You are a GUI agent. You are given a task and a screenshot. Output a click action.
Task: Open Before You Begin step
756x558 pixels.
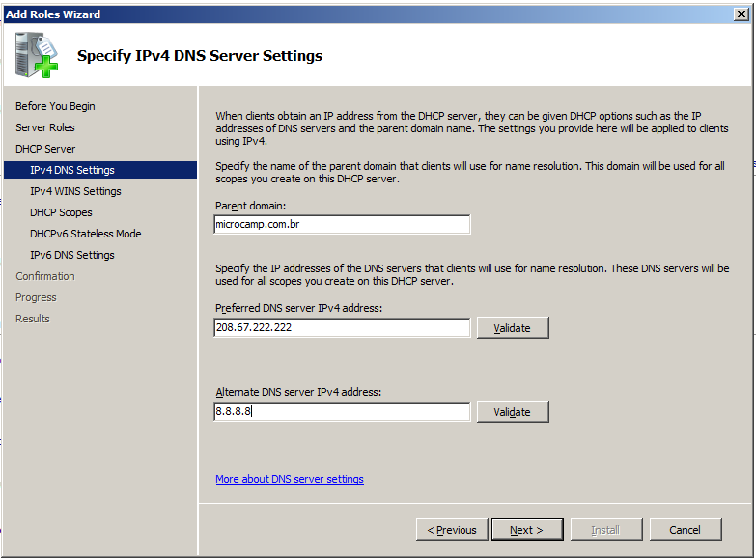click(55, 106)
